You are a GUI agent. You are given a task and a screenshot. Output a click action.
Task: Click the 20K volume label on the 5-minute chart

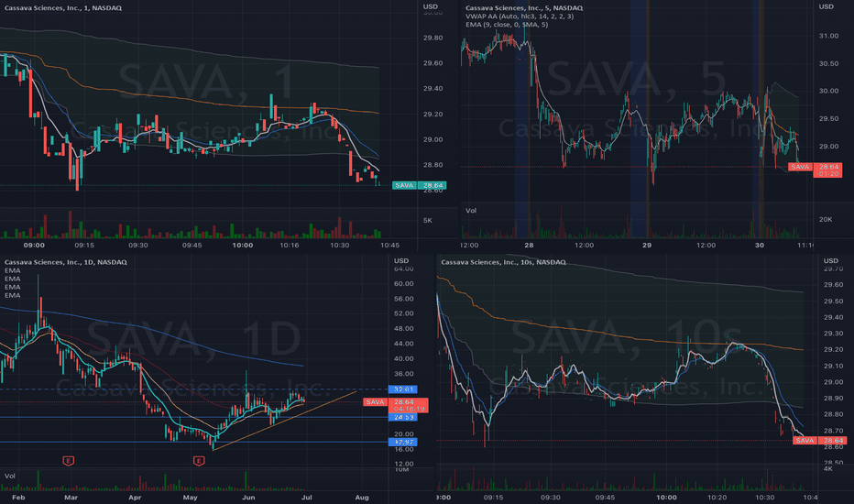tap(826, 220)
